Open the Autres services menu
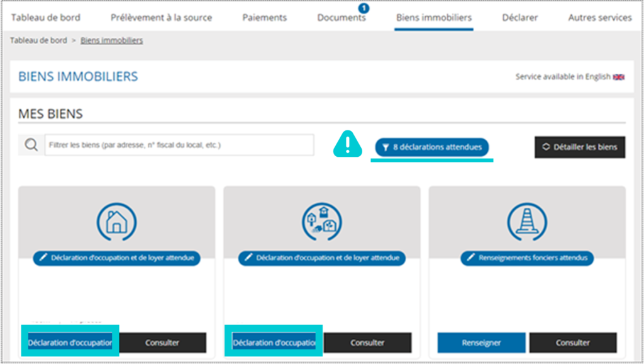 (600, 18)
